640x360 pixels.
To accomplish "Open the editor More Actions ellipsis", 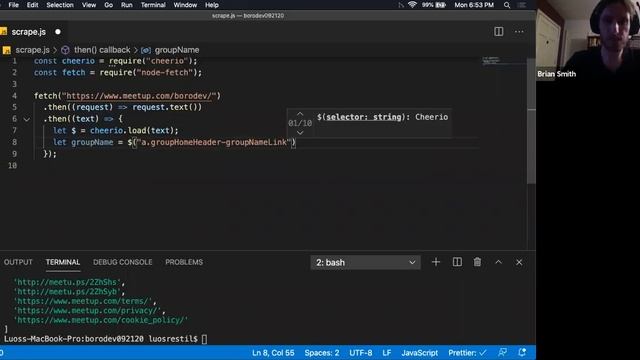I will point(519,31).
